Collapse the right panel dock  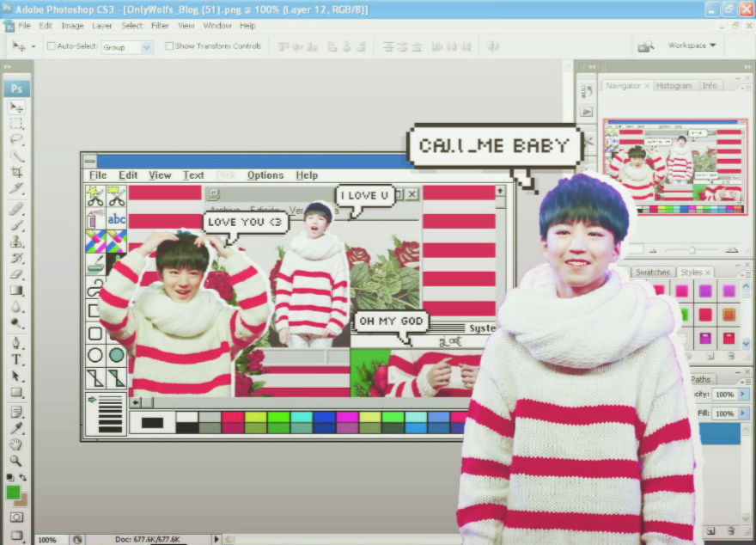747,67
